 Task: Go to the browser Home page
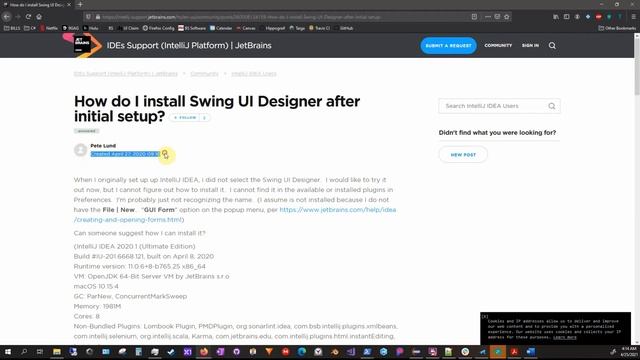point(39,17)
